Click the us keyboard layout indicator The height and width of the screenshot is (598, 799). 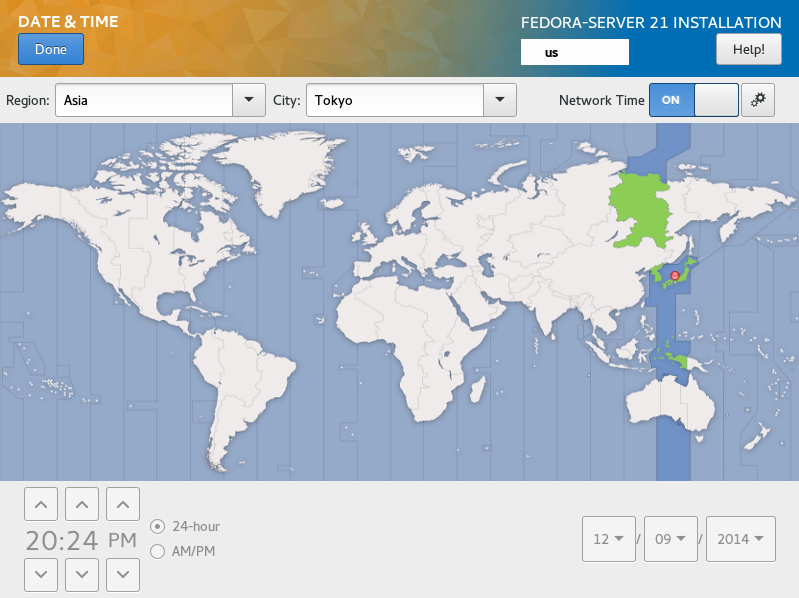(574, 52)
